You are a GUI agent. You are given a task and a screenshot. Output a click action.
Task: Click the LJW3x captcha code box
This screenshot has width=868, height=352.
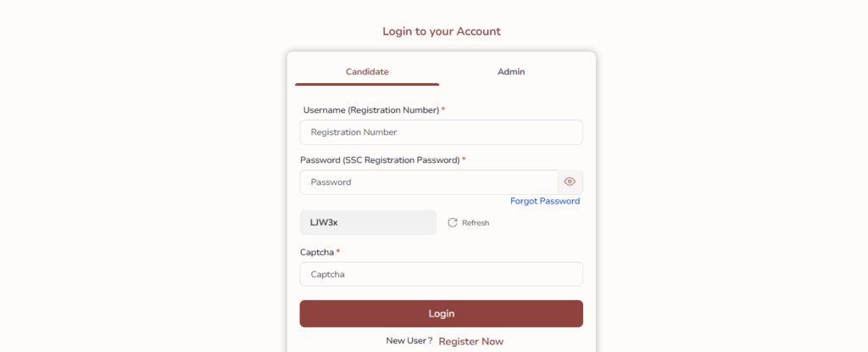click(368, 222)
